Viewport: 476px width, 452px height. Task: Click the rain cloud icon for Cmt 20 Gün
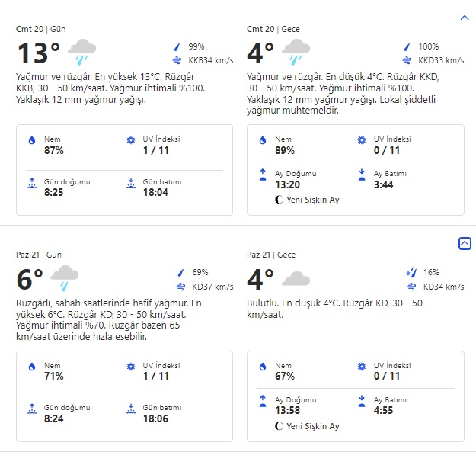(x=81, y=53)
